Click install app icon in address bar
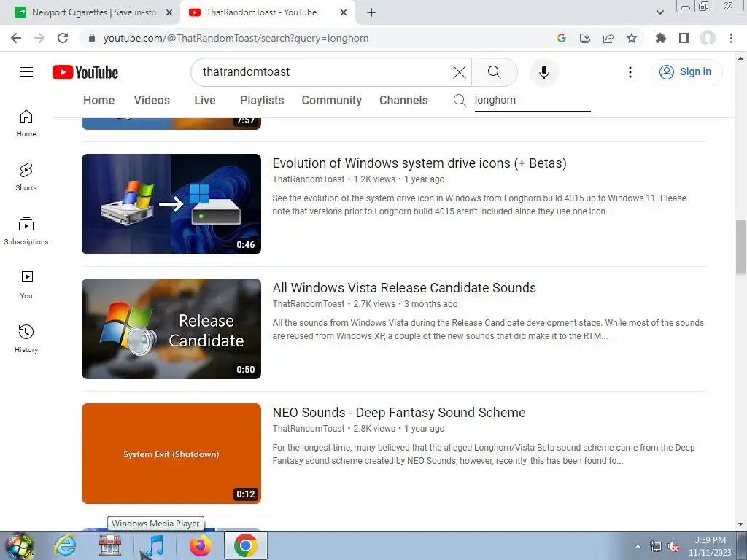 pos(585,38)
